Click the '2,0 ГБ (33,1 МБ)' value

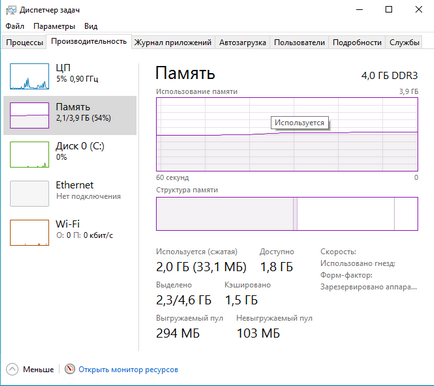point(201,267)
